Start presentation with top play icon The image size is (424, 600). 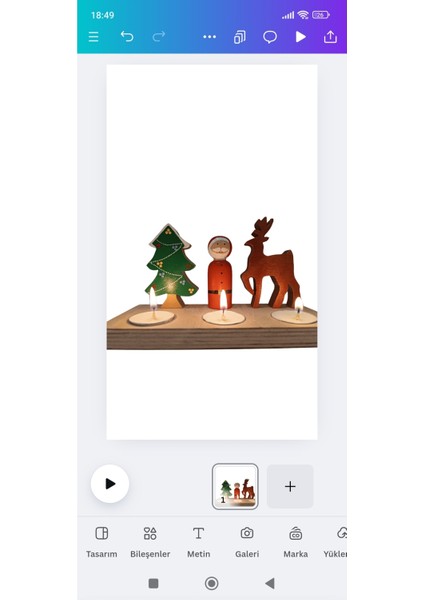click(301, 37)
